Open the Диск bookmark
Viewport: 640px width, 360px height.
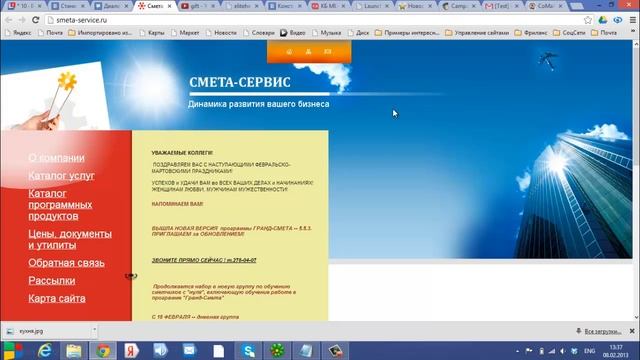[358, 33]
